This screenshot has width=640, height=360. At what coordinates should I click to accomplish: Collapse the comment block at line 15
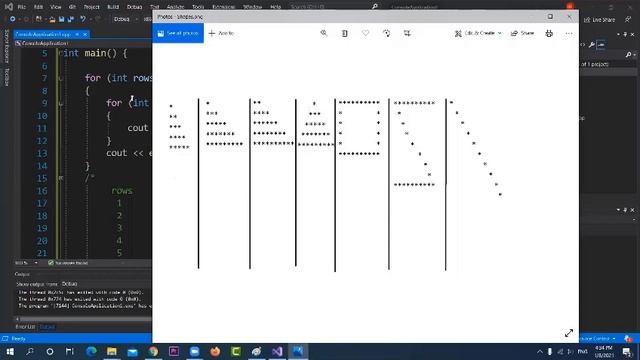point(60,178)
